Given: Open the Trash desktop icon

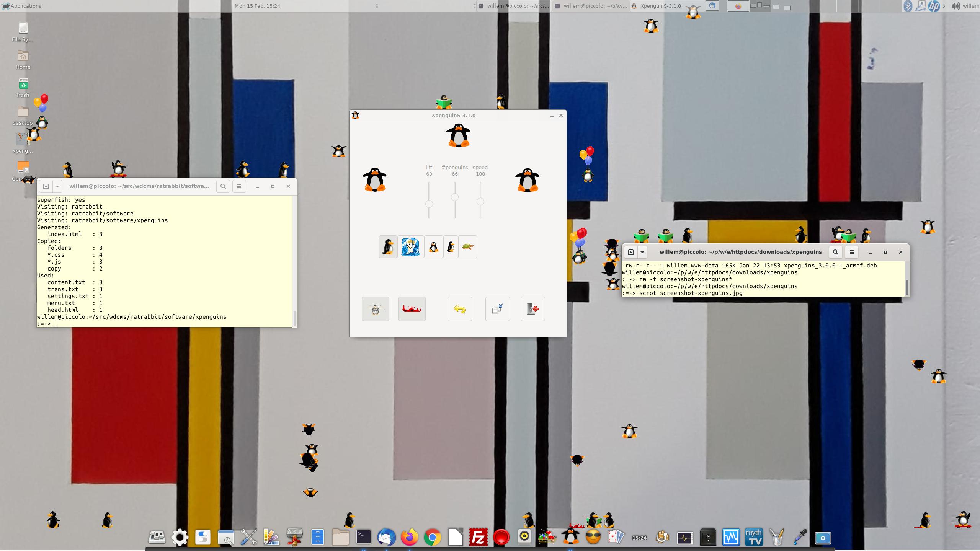Looking at the screenshot, I should click(x=23, y=88).
